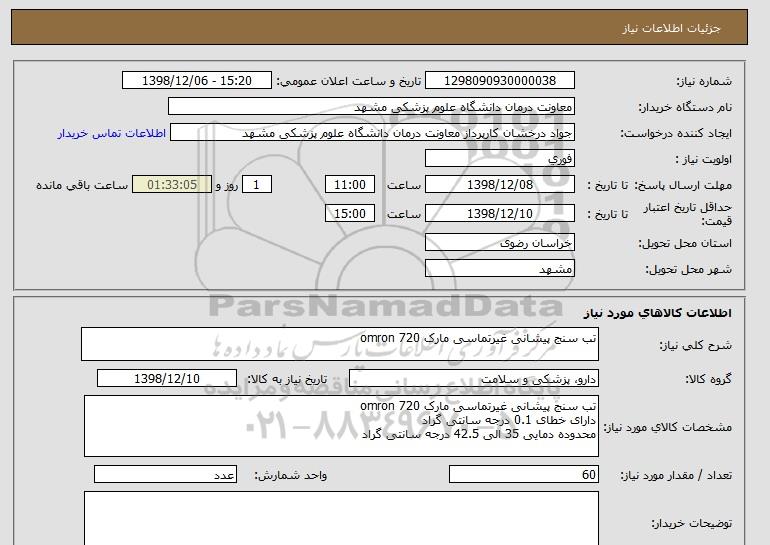Click the delivery city field مشهد
Screen dimensions: 770x545
click(499, 269)
